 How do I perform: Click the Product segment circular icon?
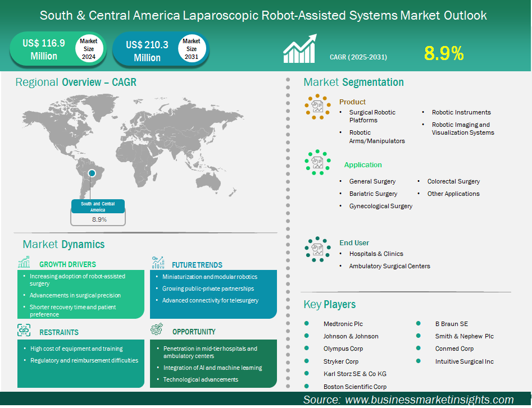point(318,106)
